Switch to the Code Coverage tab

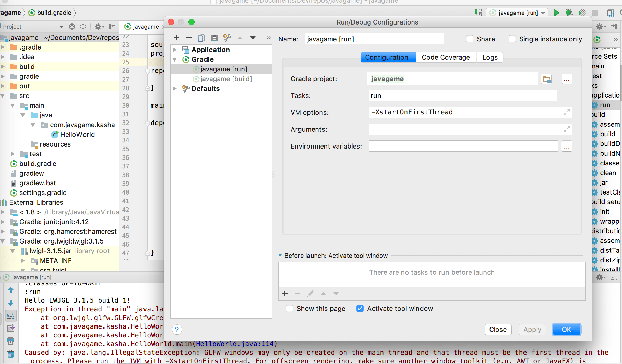tap(446, 57)
